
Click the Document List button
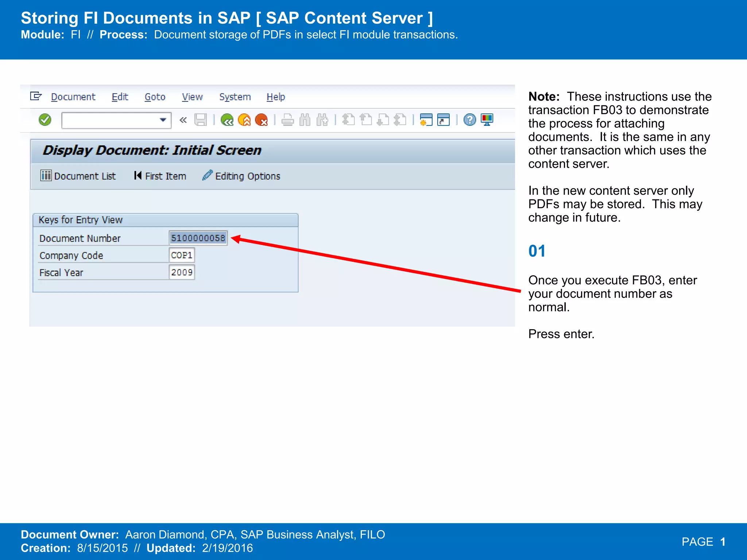78,176
